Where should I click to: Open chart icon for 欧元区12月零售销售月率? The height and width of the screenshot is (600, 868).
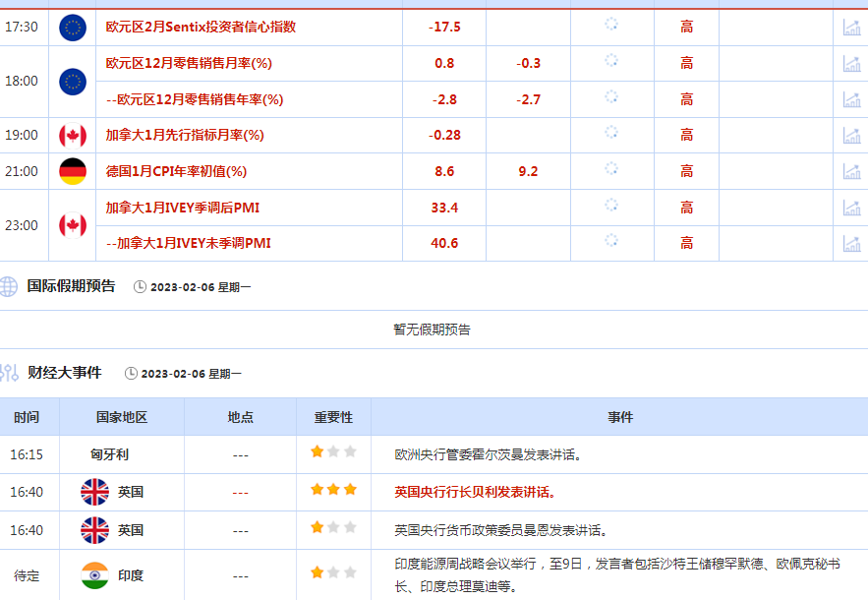(850, 64)
